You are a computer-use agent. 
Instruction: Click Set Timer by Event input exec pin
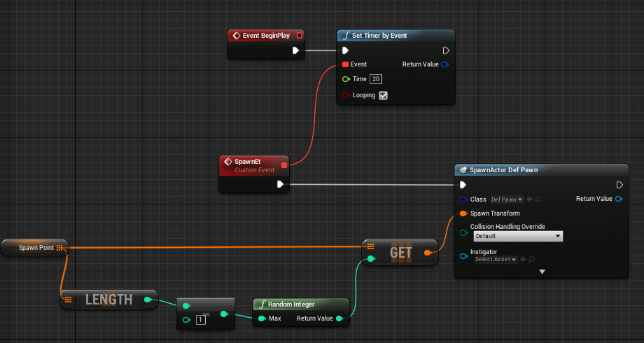coord(345,50)
